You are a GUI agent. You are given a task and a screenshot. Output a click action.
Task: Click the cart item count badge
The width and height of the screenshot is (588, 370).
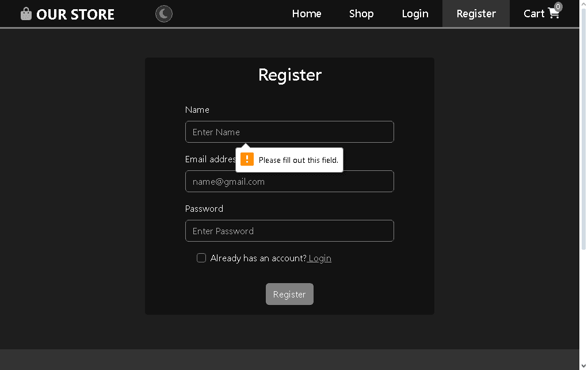558,6
